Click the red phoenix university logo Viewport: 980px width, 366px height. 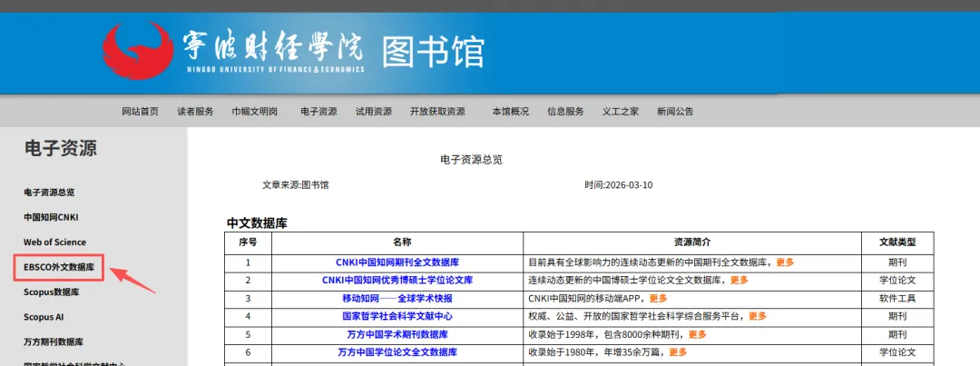coord(139,51)
